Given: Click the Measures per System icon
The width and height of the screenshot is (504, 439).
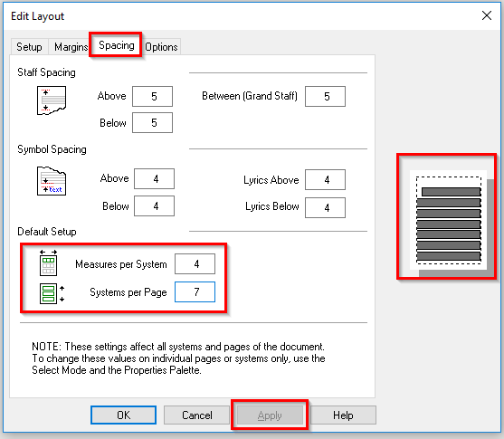Looking at the screenshot, I should pyautogui.click(x=49, y=263).
